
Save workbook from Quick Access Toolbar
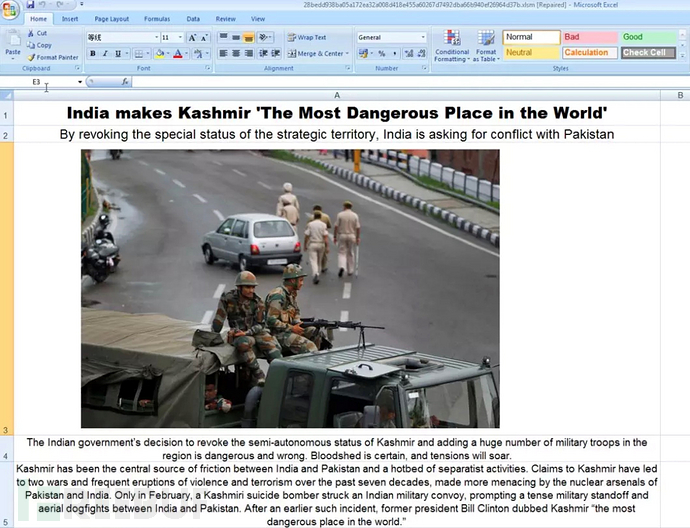(30, 5)
